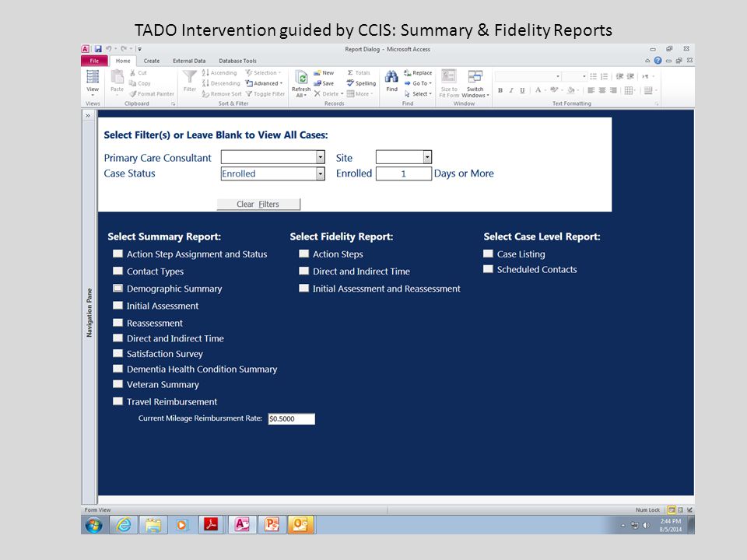Check the Travel Reimbursement report
This screenshot has height=560, width=747.
(x=117, y=401)
